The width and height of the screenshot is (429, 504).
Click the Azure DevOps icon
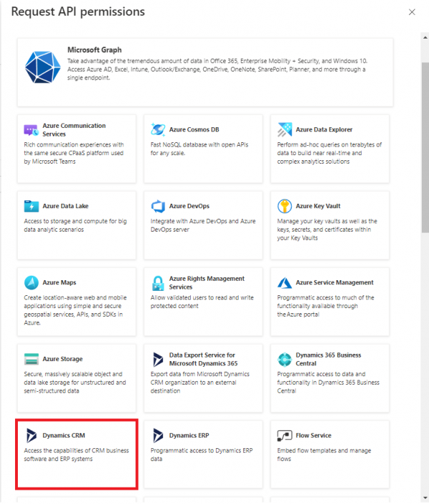pos(158,206)
